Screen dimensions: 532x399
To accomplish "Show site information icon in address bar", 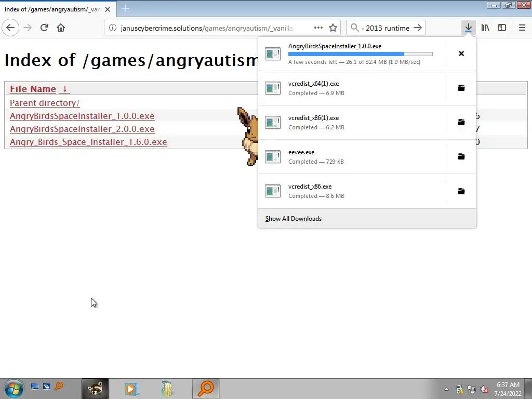I will 113,28.
